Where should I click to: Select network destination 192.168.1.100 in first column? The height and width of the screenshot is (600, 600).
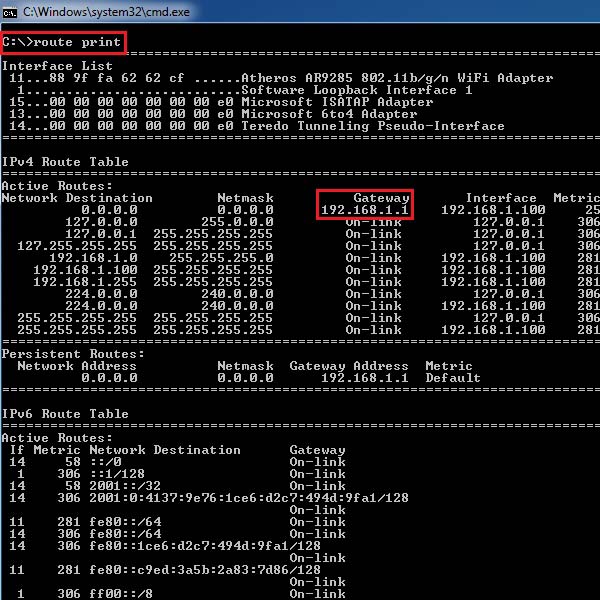click(x=85, y=270)
